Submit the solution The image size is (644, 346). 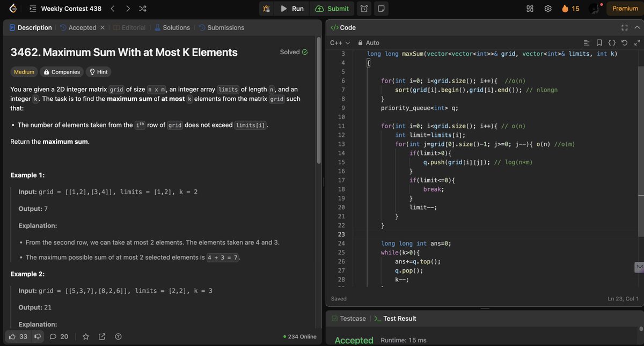click(x=332, y=9)
